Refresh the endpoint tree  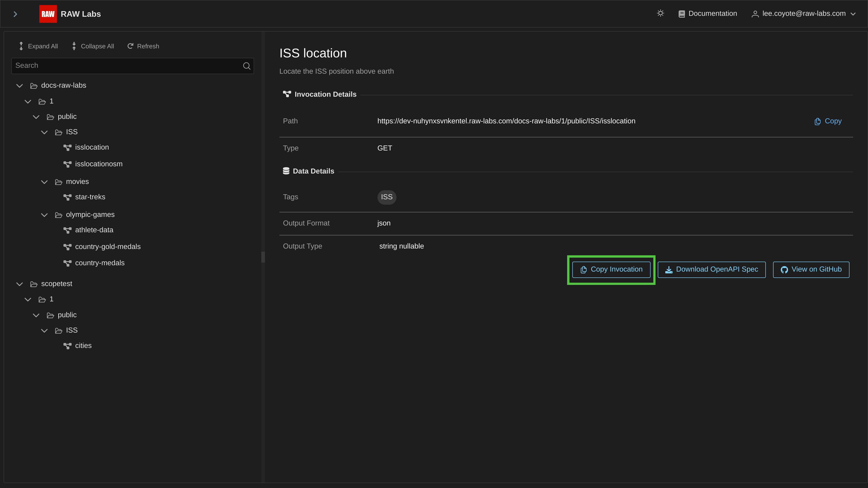coord(143,46)
